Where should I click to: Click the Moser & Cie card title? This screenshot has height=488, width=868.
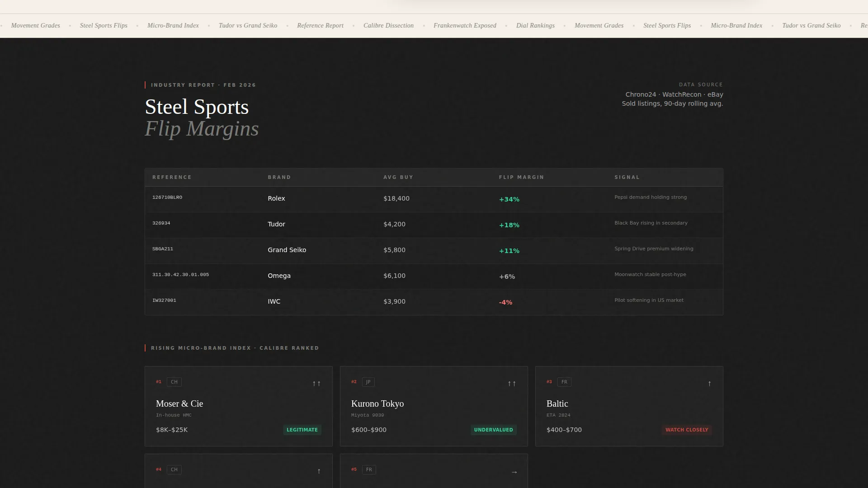pos(179,404)
